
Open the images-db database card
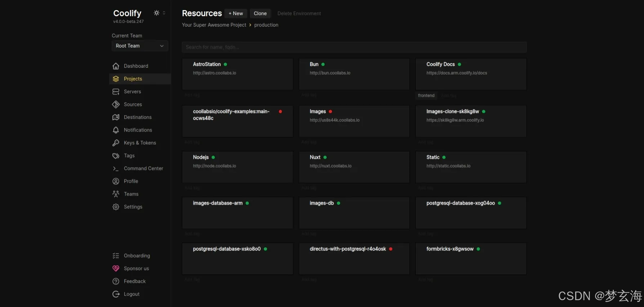pos(354,213)
